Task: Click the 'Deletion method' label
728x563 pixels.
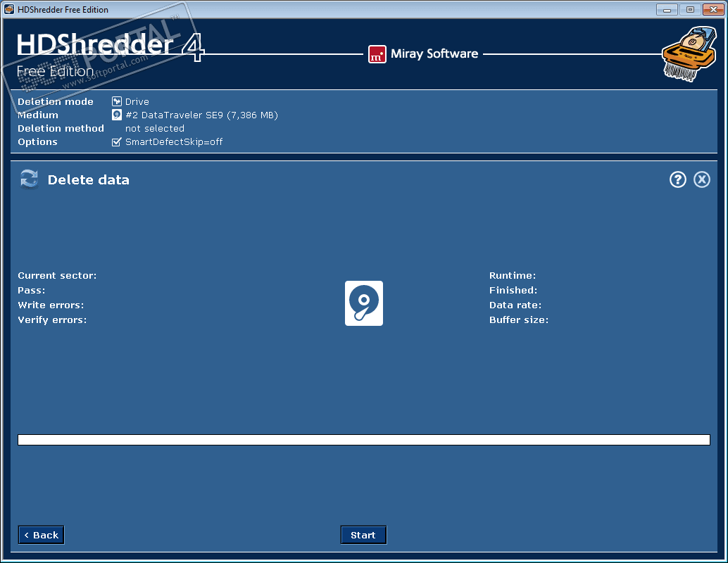Action: point(61,129)
